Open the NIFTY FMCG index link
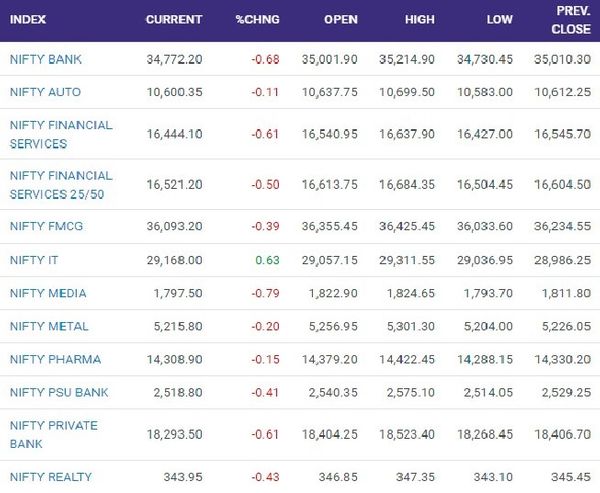This screenshot has height=493, width=600. pos(46,226)
